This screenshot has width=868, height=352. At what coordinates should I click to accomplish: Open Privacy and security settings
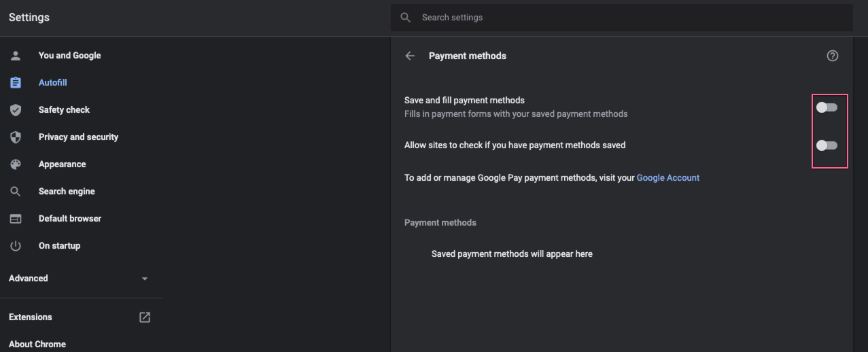78,137
